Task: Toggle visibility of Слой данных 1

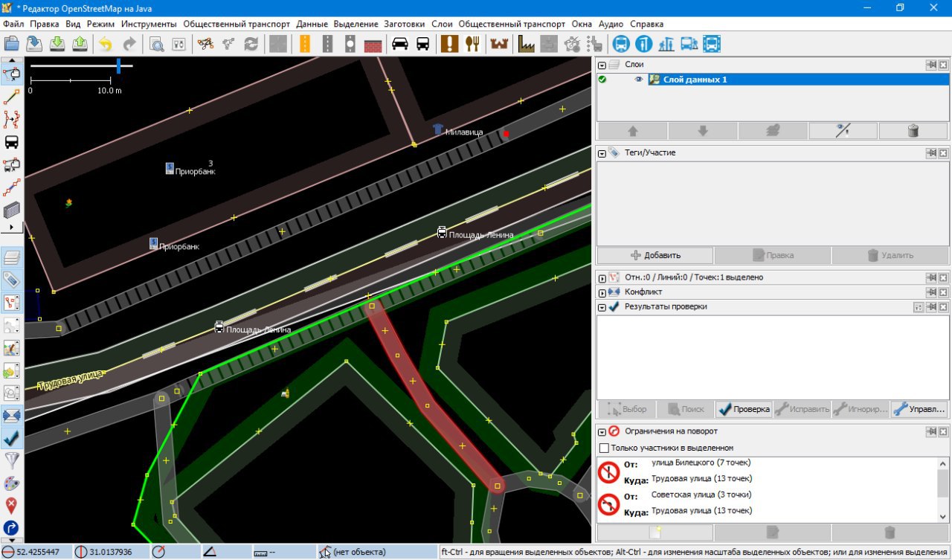Action: click(x=638, y=80)
